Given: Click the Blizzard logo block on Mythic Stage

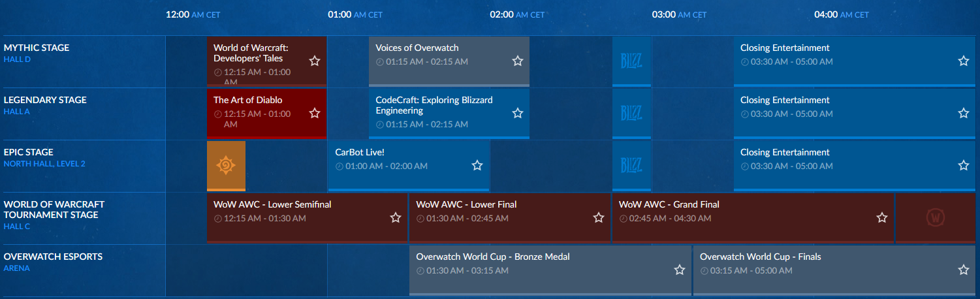Looking at the screenshot, I should [631, 61].
